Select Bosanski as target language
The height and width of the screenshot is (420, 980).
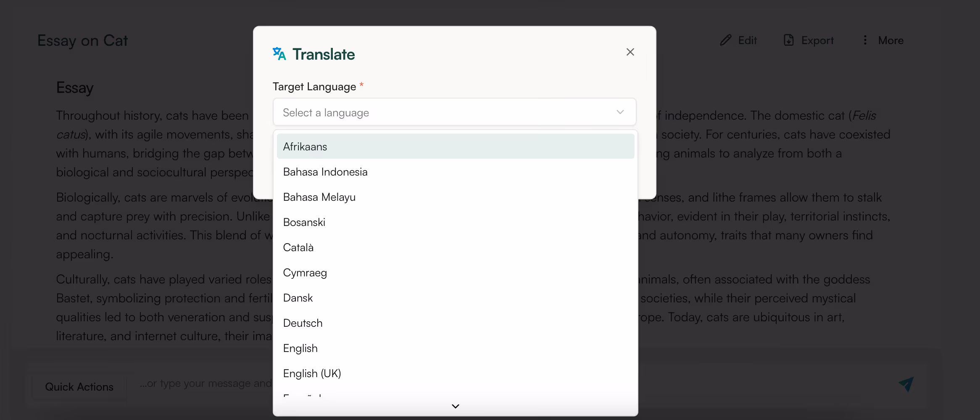(x=304, y=222)
